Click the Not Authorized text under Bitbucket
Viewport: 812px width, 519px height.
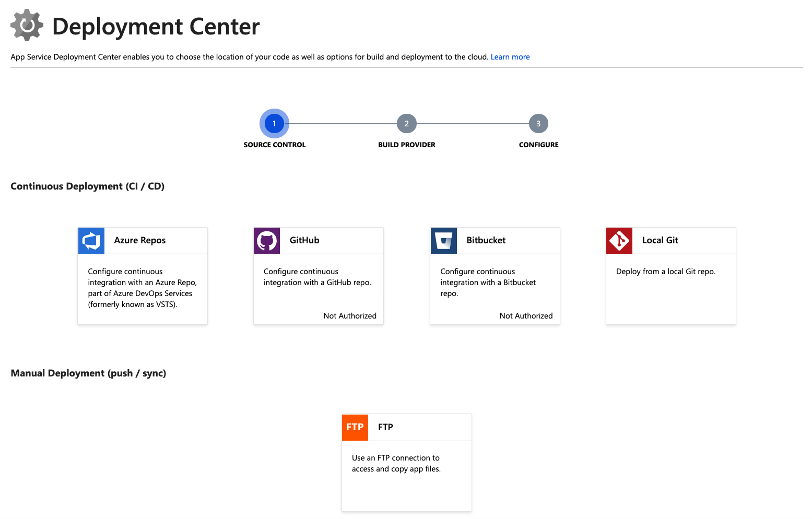point(526,315)
